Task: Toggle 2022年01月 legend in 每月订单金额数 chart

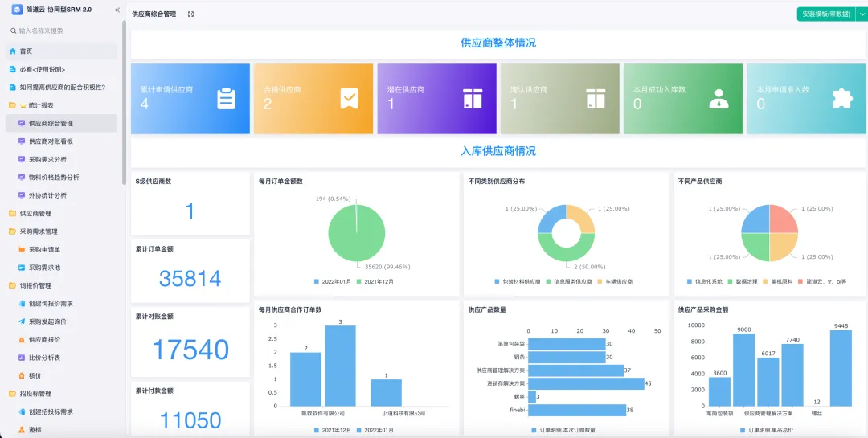Action: pos(332,282)
